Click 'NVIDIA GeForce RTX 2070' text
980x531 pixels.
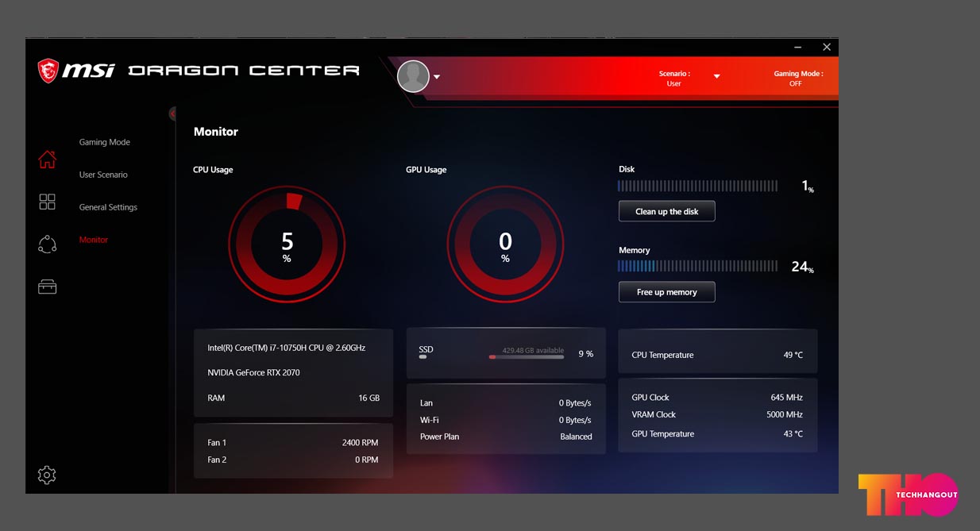tap(253, 372)
